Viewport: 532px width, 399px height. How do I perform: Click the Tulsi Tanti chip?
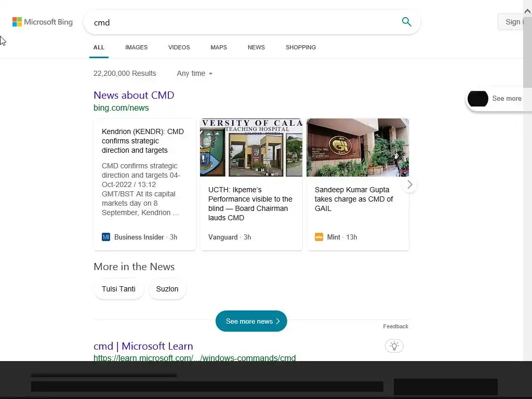coord(119,289)
